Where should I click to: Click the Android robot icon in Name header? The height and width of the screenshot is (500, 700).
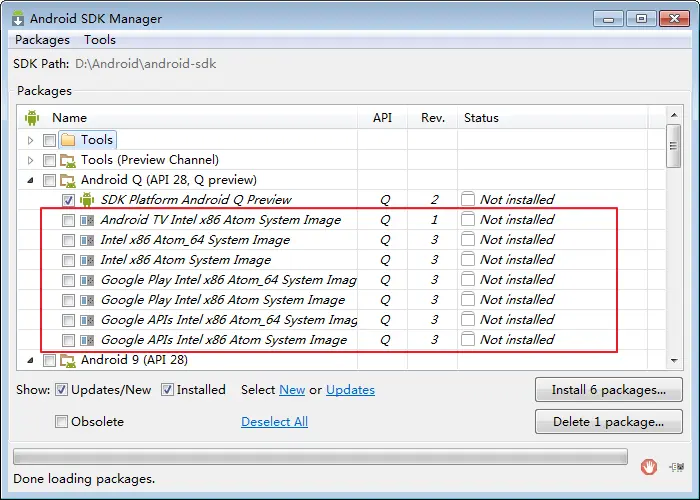pos(31,118)
